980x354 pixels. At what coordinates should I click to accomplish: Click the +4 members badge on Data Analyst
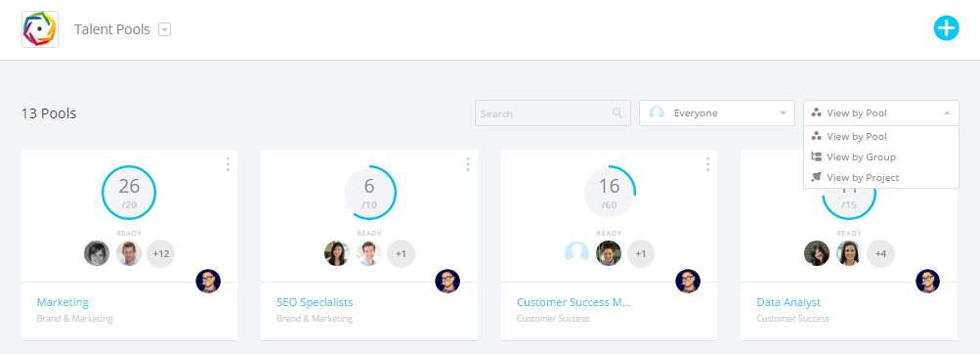880,254
